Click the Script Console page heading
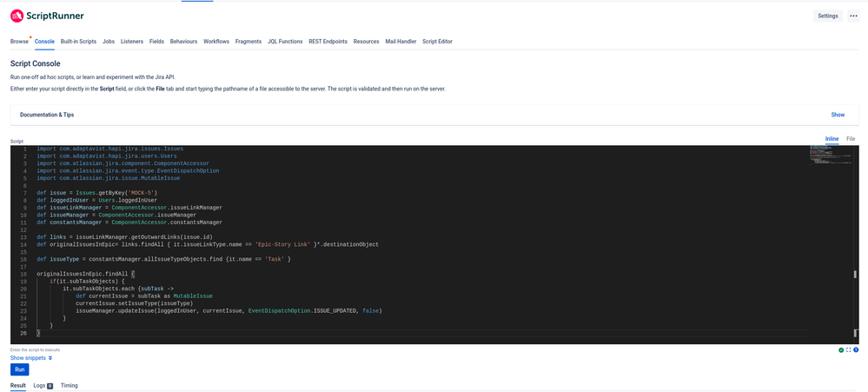This screenshot has height=392, width=868. point(36,63)
